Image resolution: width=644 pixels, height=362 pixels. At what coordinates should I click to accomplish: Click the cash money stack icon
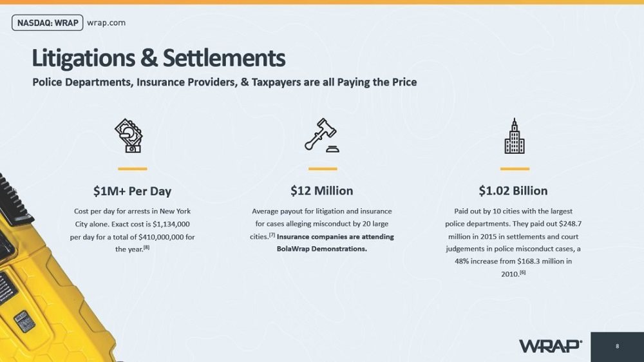[129, 136]
